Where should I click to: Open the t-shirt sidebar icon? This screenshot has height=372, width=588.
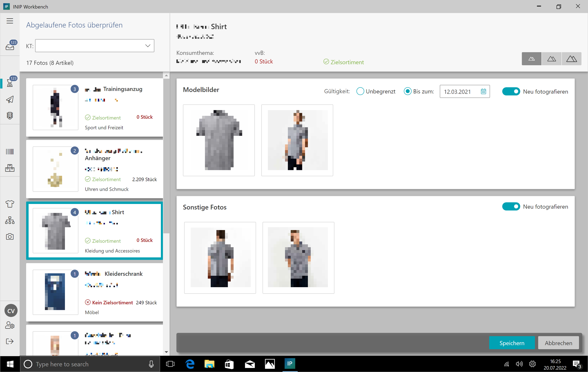(10, 204)
